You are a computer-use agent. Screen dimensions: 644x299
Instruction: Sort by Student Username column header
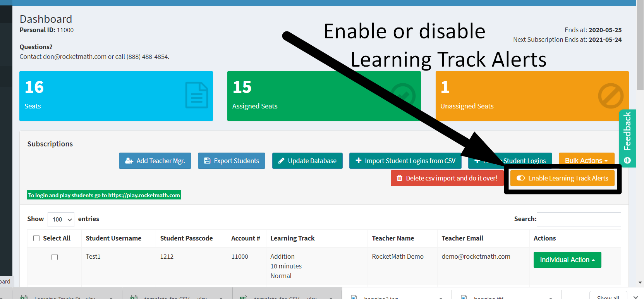click(113, 238)
